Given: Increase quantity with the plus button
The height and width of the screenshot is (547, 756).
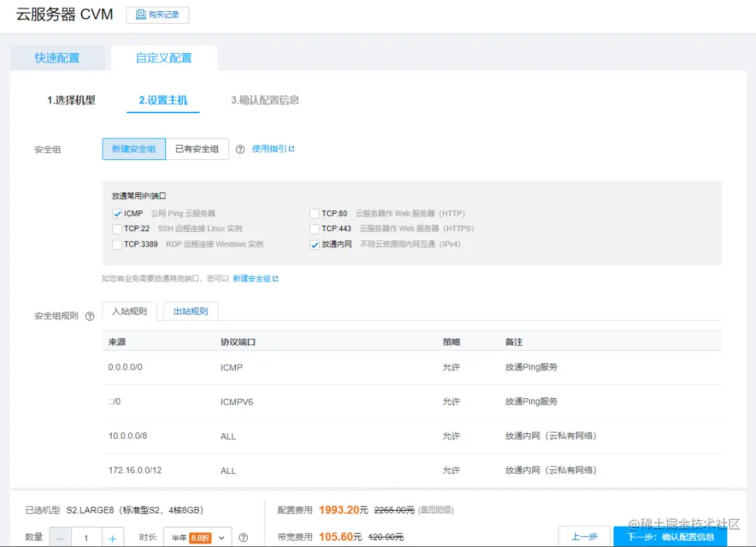Looking at the screenshot, I should tap(112, 538).
